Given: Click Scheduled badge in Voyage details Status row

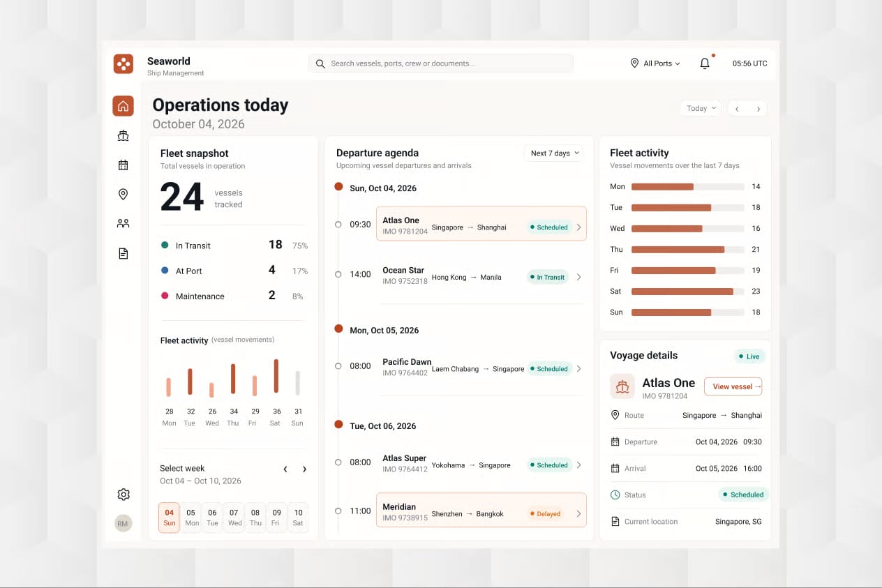Looking at the screenshot, I should 743,495.
